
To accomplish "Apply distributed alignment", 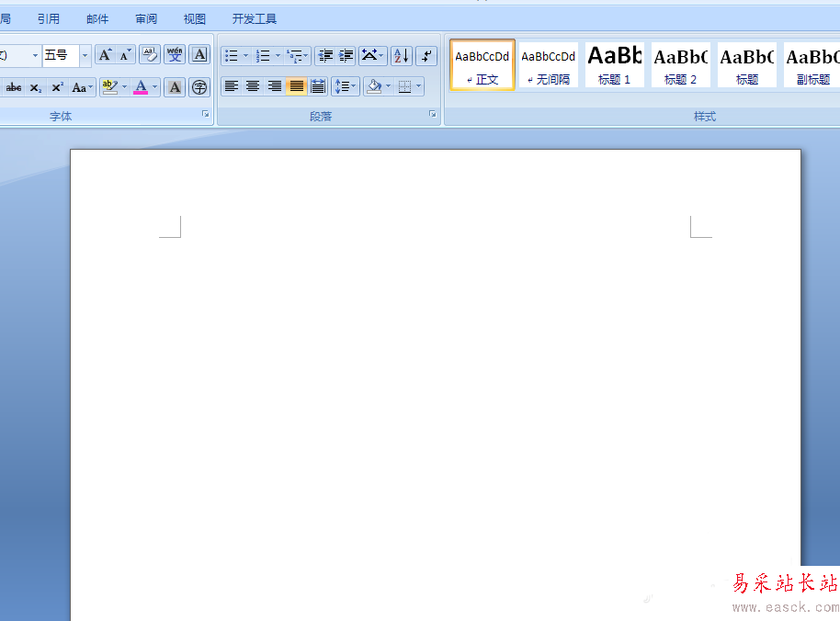I will pyautogui.click(x=318, y=86).
